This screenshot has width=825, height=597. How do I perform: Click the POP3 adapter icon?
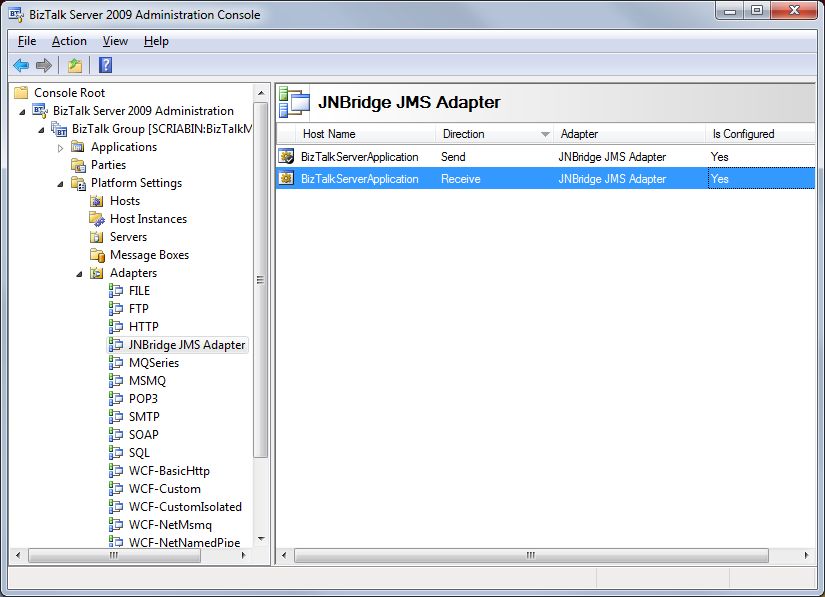coord(116,399)
